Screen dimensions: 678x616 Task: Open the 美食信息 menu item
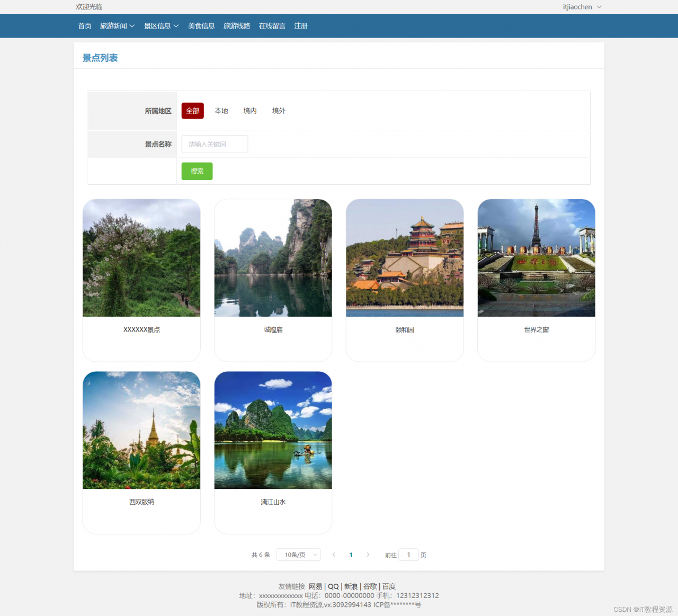tap(201, 26)
